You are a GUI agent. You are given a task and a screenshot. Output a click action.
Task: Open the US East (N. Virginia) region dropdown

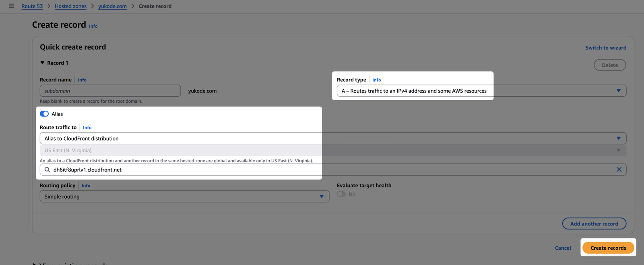[333, 150]
